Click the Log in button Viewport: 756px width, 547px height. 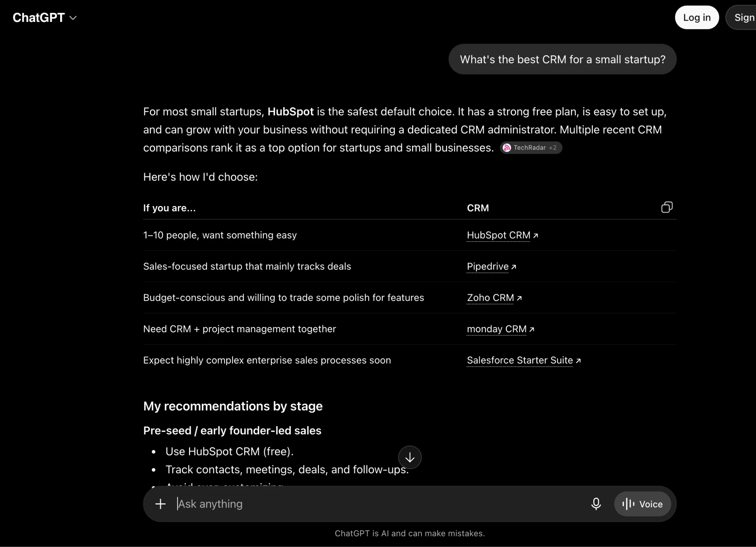[697, 17]
